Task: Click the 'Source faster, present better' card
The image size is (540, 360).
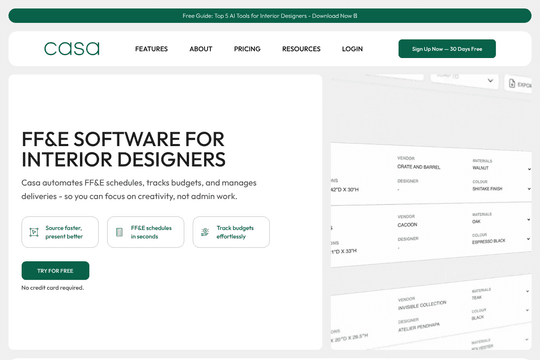Action: coord(60,232)
